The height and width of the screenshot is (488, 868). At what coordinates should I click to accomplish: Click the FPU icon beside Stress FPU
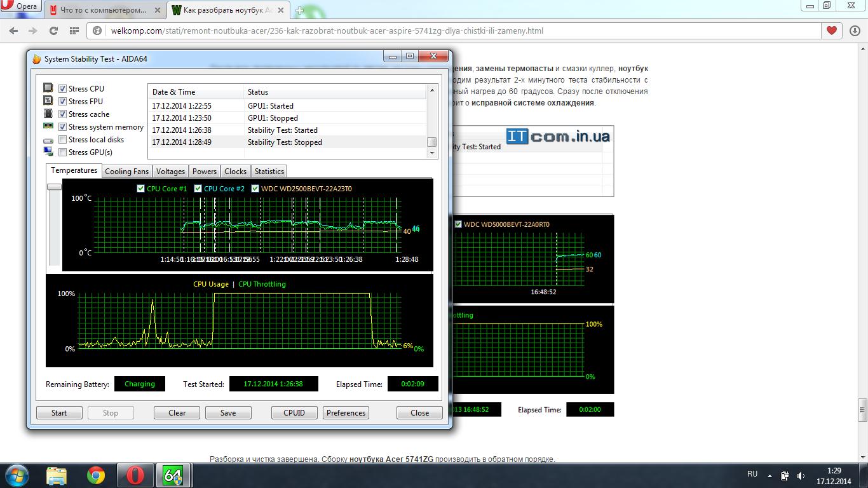tap(48, 101)
